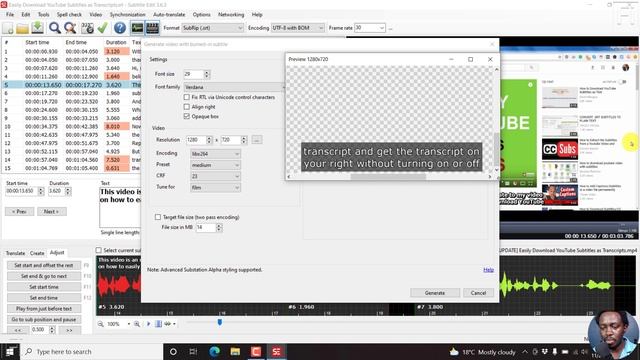Click the waveform position slider

pos(220,322)
